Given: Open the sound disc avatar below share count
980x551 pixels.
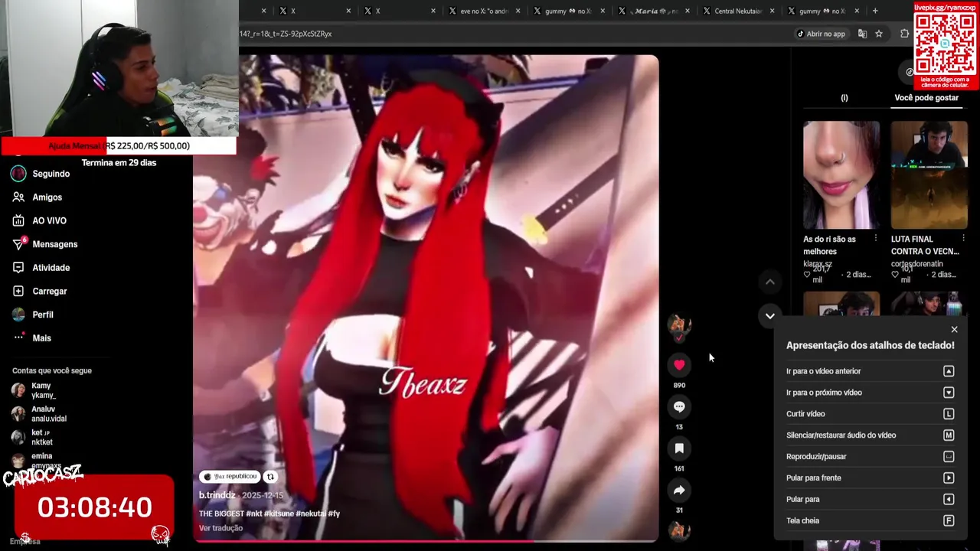Looking at the screenshot, I should click(679, 530).
